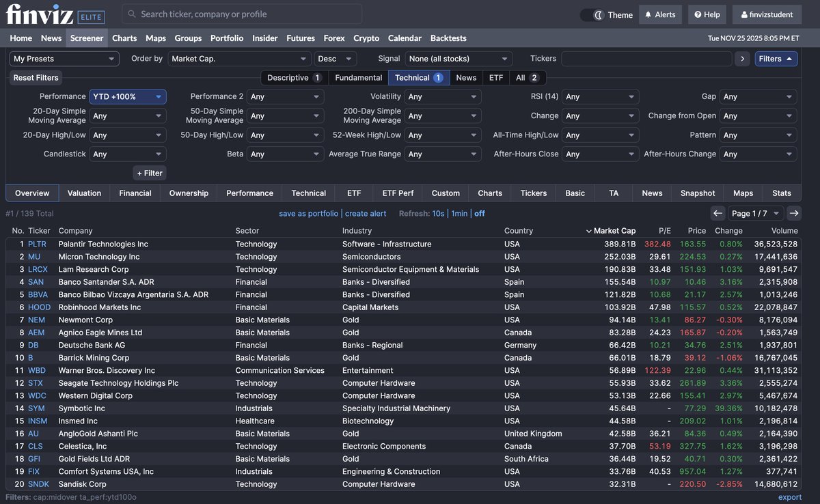This screenshot has width=820, height=504.
Task: Open the Volatility filter dropdown
Action: tap(443, 97)
